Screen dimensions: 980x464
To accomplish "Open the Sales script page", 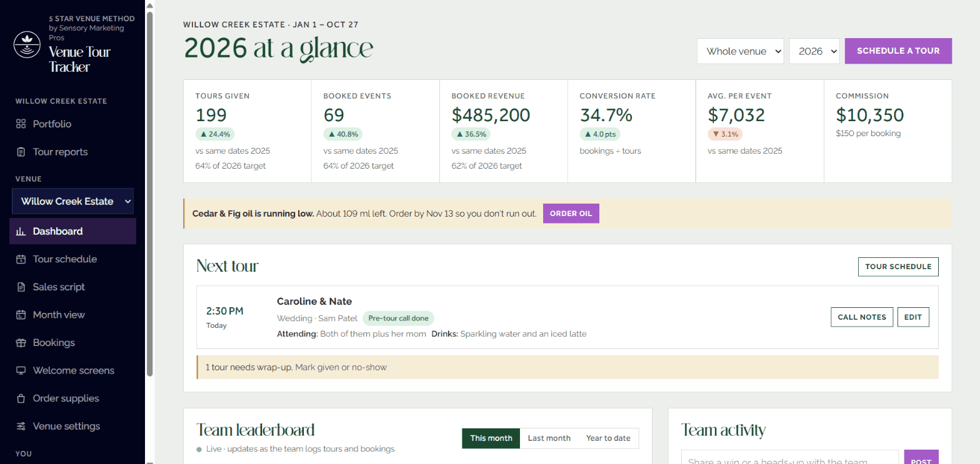I will pyautogui.click(x=72, y=287).
